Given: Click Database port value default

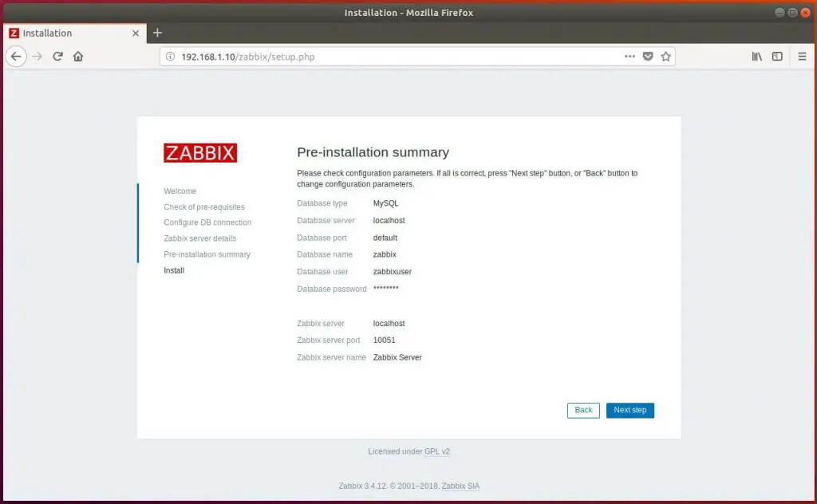Looking at the screenshot, I should [x=385, y=238].
